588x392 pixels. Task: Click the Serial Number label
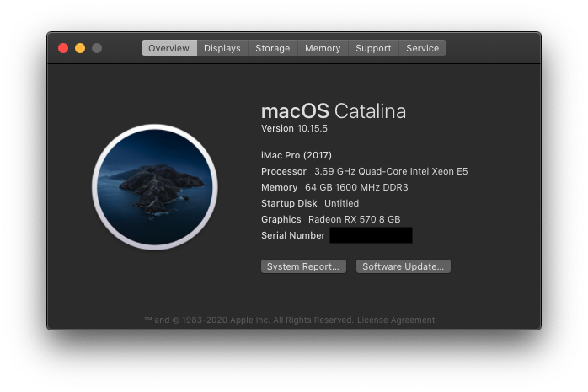click(x=293, y=235)
